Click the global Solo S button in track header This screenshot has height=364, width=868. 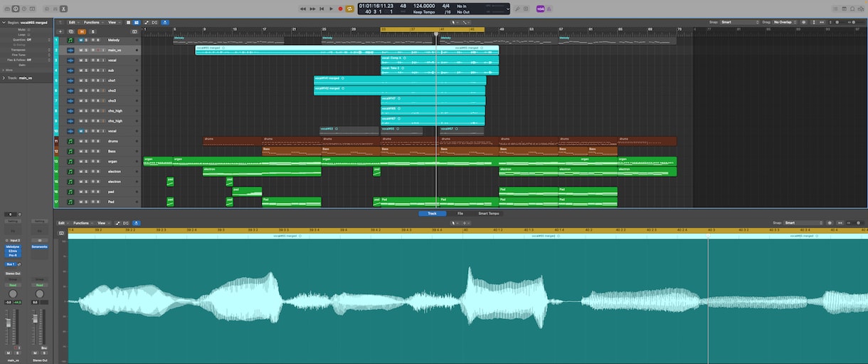(92, 31)
